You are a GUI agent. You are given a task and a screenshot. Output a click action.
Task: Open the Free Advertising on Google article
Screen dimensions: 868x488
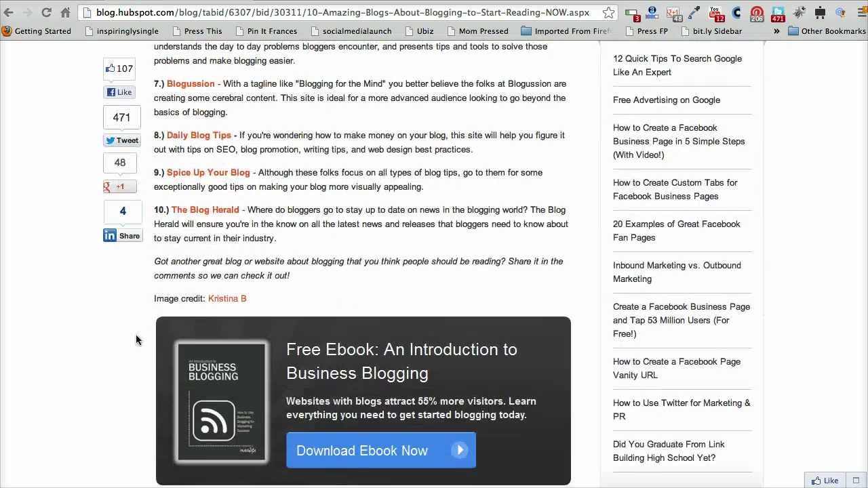tap(667, 100)
